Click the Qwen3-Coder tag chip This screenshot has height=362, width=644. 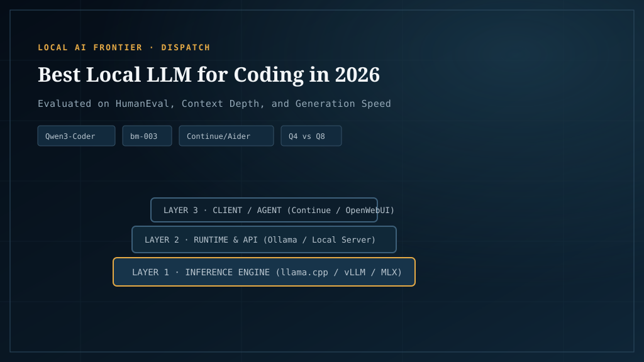76,136
